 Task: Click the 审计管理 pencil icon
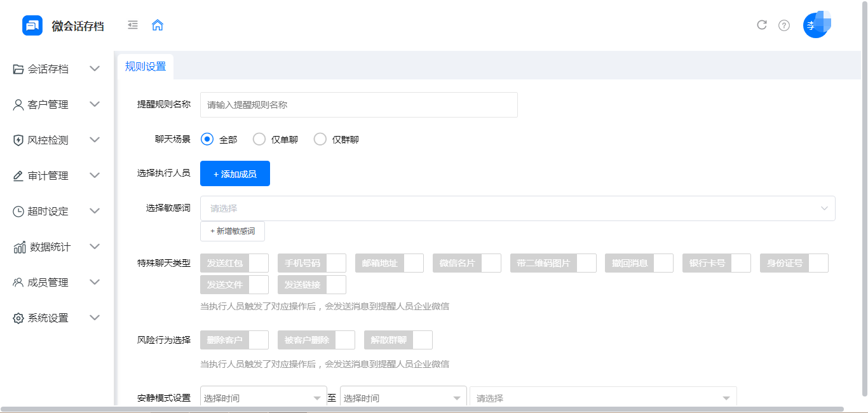point(17,175)
